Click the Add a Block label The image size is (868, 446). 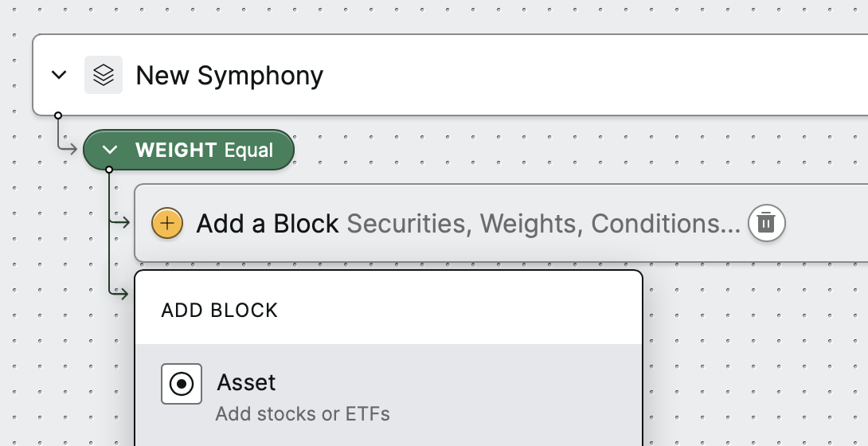pos(268,224)
